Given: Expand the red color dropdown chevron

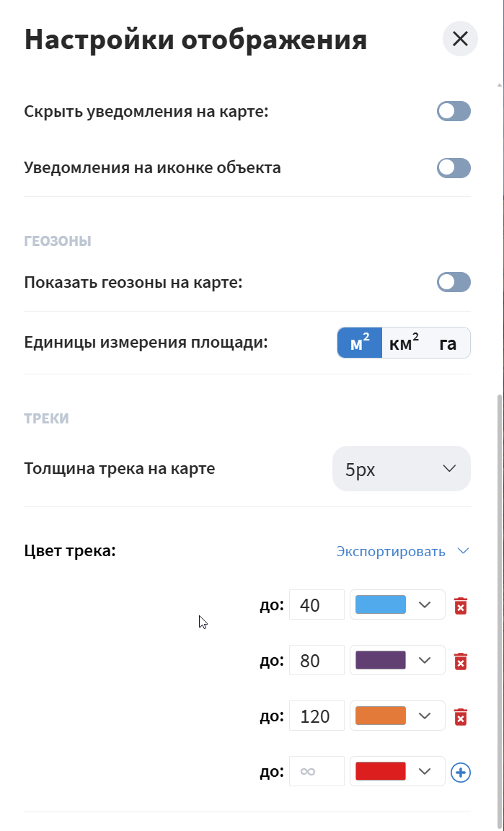Looking at the screenshot, I should tap(425, 772).
